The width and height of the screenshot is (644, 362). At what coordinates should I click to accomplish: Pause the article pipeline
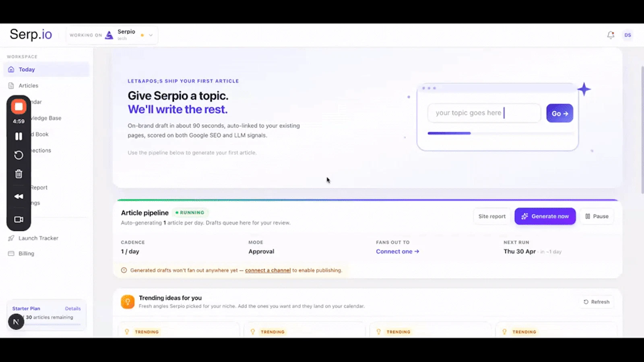(597, 216)
